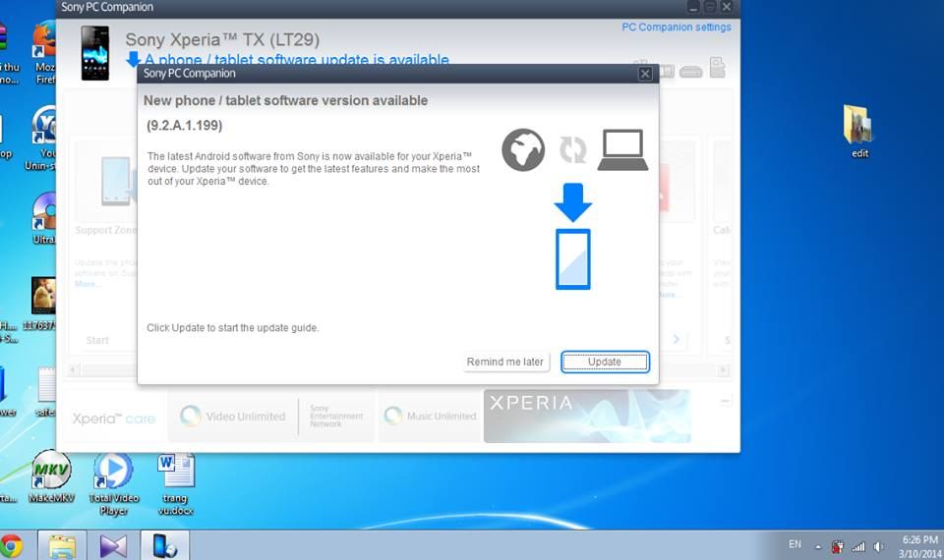Open Video Unlimited service
944x560 pixels.
point(232,417)
